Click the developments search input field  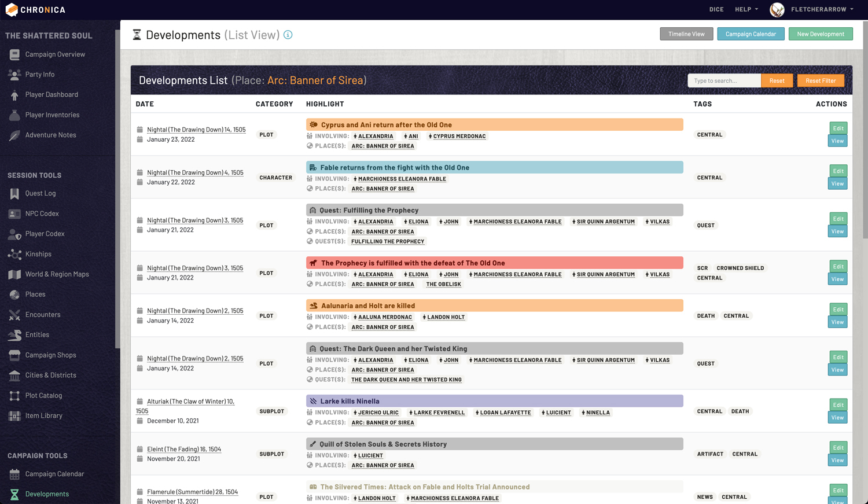(724, 80)
